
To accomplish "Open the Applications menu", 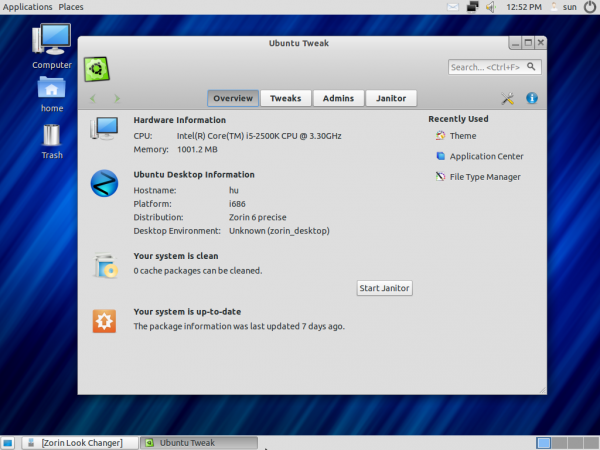I will (x=27, y=7).
